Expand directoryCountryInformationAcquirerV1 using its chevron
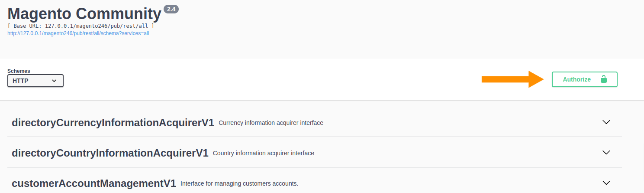Screen dimensions: 644x193 (606, 153)
